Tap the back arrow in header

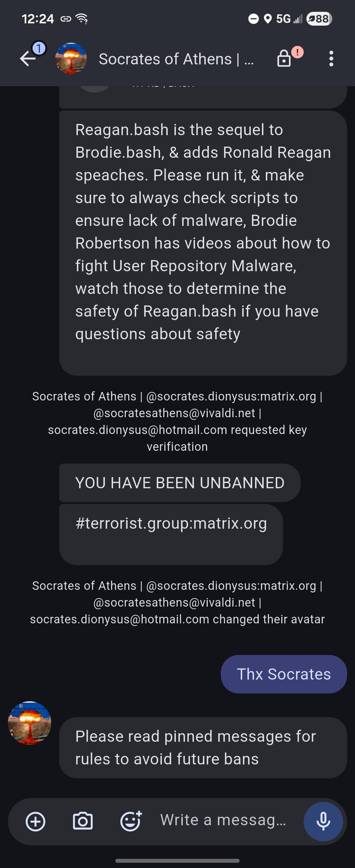click(28, 59)
